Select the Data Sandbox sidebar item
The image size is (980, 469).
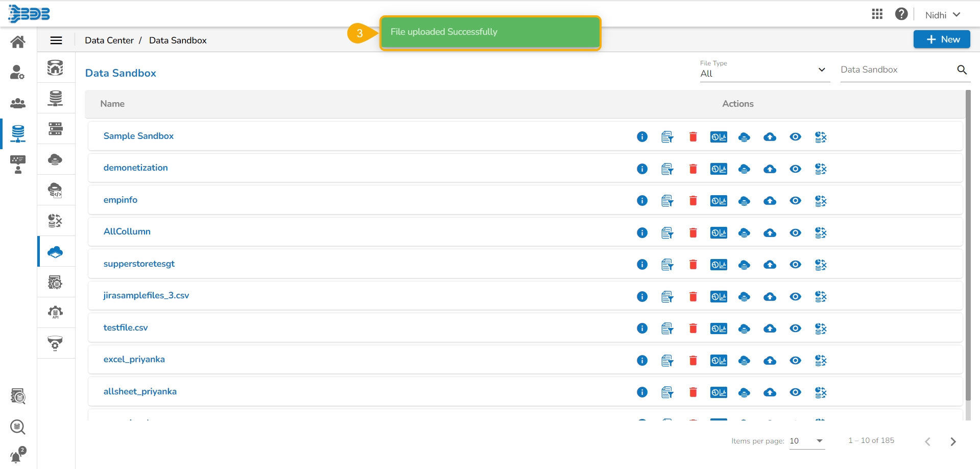tap(55, 252)
